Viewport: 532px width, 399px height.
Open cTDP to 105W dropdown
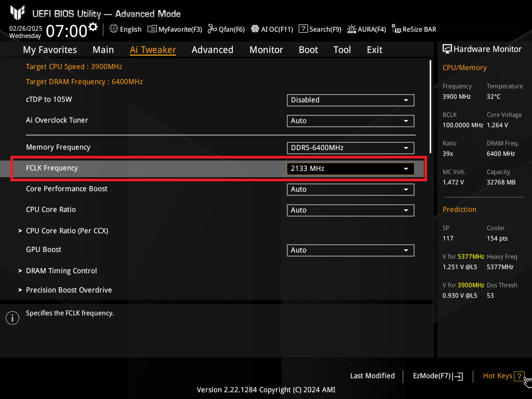(x=351, y=100)
